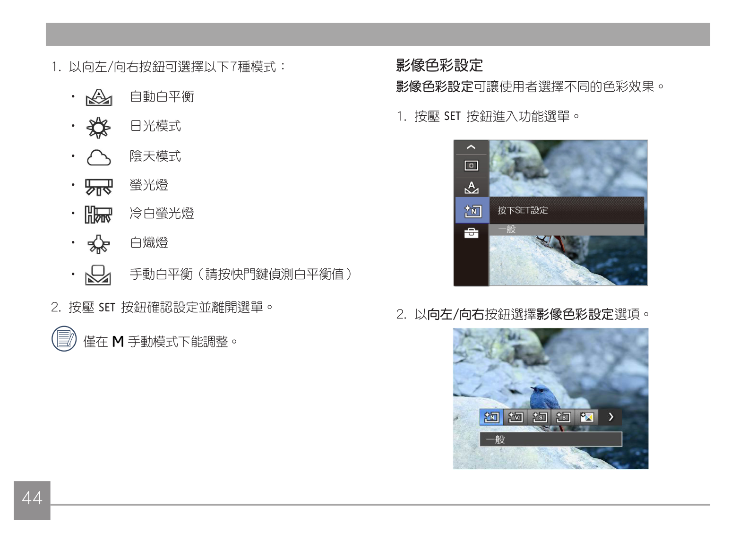Image resolution: width=756 pixels, height=550 pixels.
Task: Click the 一般 option in the camera menu screenshot
Action: point(567,230)
